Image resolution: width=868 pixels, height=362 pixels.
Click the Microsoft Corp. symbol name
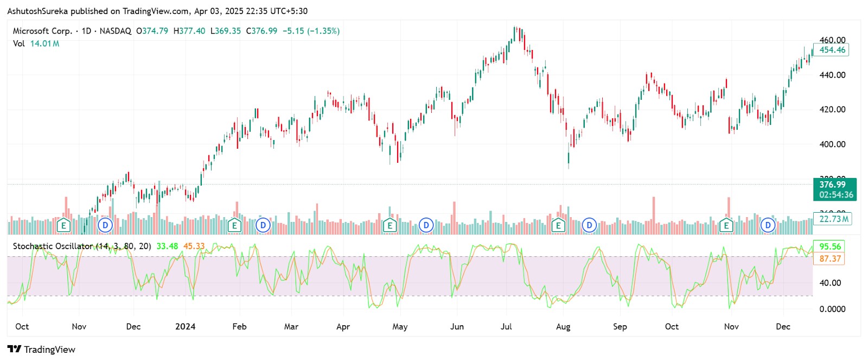point(42,31)
